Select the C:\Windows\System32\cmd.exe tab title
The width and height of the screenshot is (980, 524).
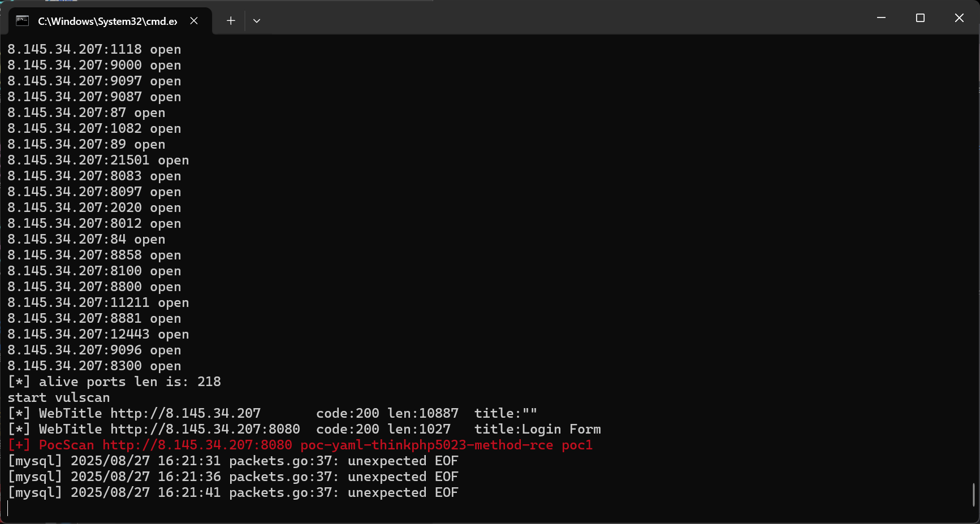(107, 21)
